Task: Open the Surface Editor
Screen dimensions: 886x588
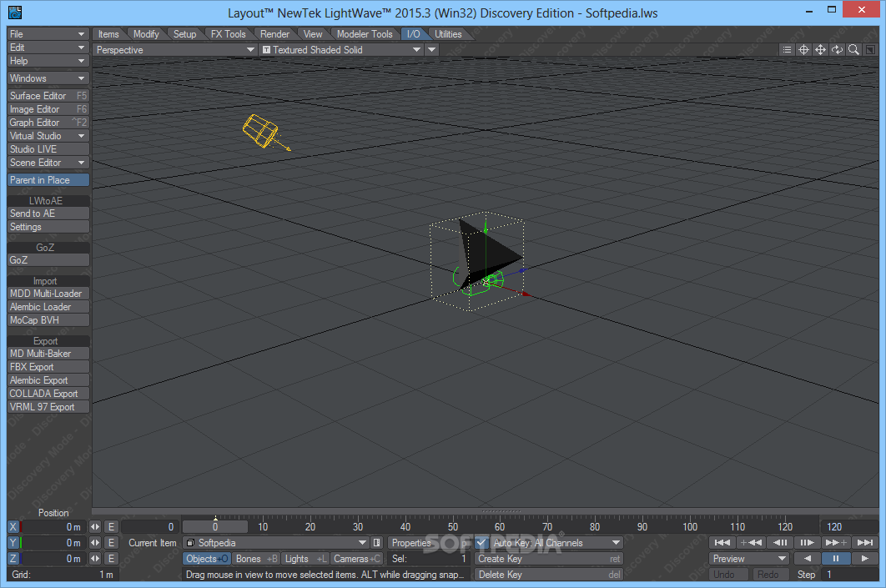Action: tap(48, 95)
